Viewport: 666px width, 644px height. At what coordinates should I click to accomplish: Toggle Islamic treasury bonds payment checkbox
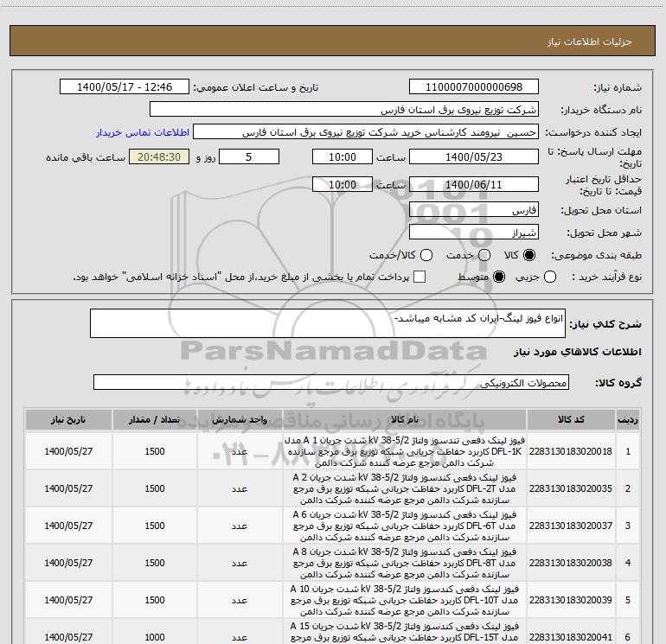pos(419,277)
